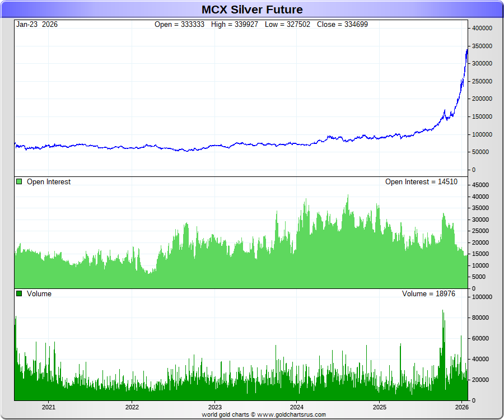This screenshot has width=504, height=420.
Task: Select the 100000 volume axis label
Action: 482,297
